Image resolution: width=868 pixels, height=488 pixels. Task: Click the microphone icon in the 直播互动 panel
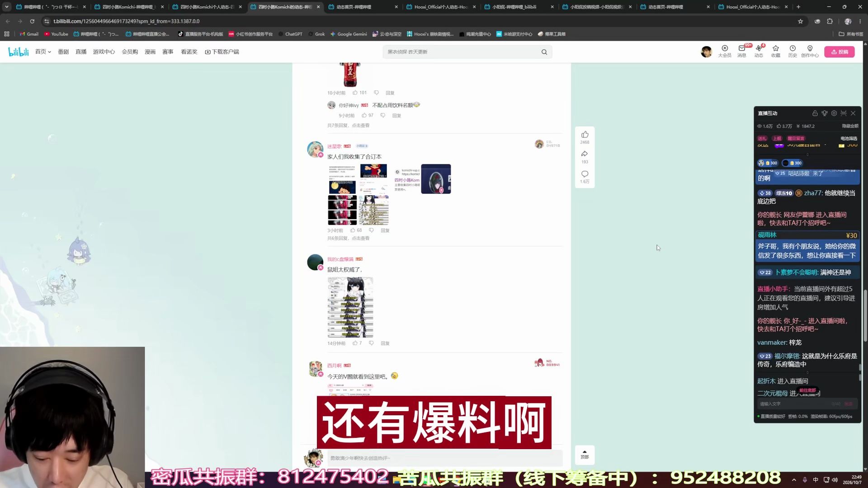[x=825, y=113]
